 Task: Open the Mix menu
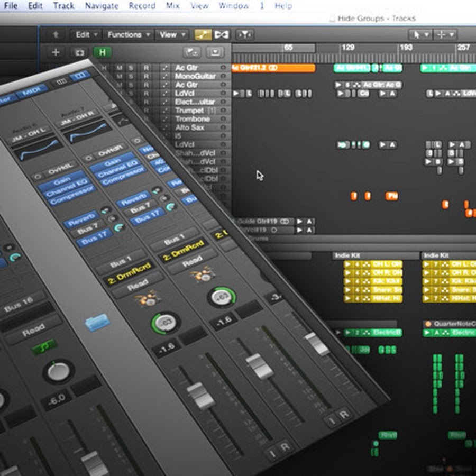tap(173, 6)
